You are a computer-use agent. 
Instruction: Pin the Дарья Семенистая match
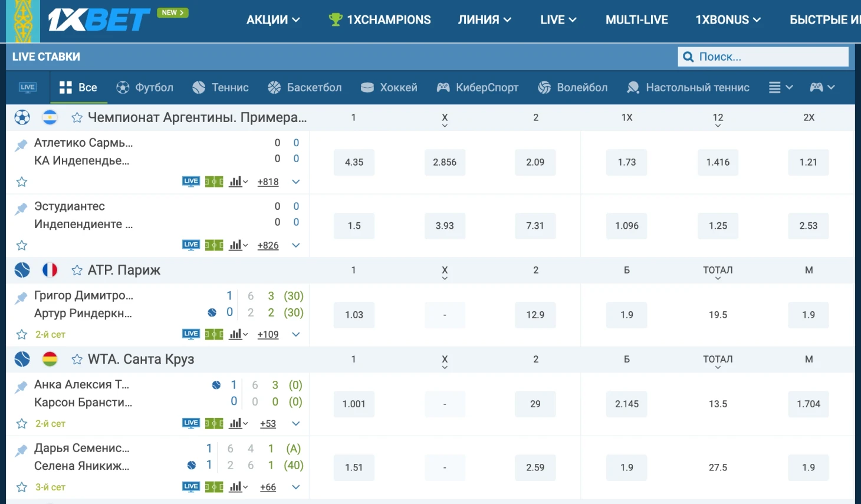pos(21,450)
